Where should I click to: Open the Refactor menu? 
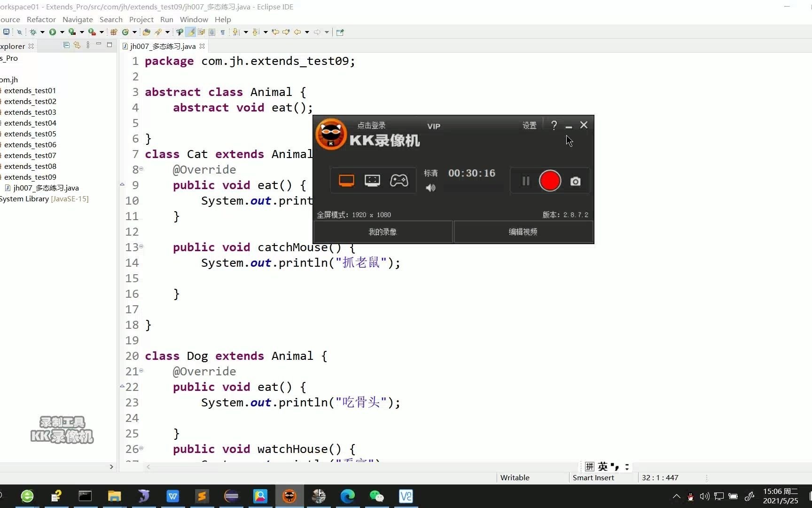pos(41,19)
